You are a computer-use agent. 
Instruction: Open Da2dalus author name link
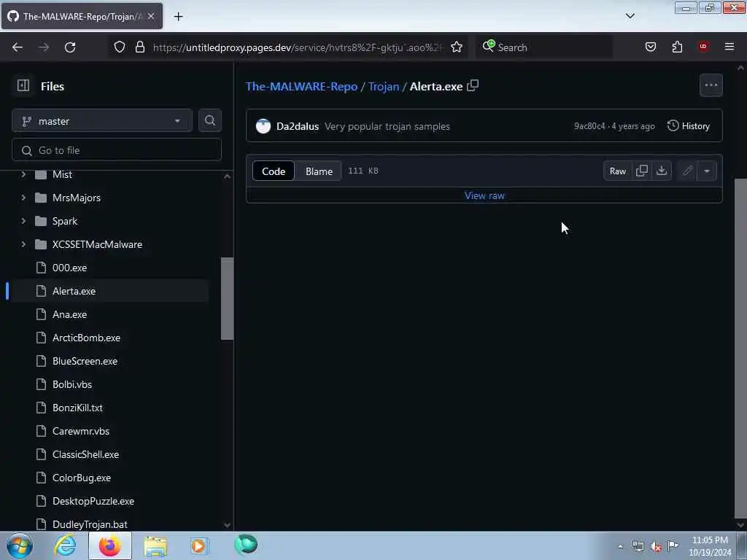298,126
